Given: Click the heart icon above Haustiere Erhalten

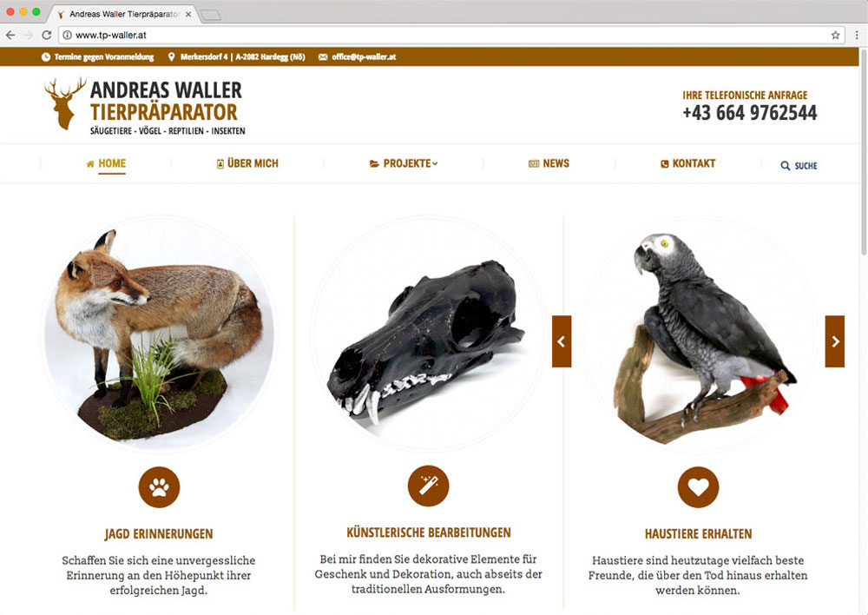Looking at the screenshot, I should coord(698,487).
